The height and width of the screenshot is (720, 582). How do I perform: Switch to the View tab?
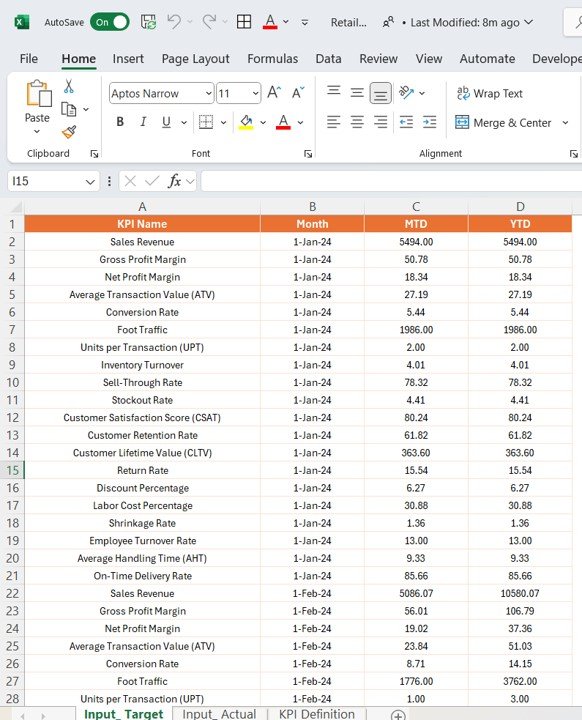[x=429, y=59]
